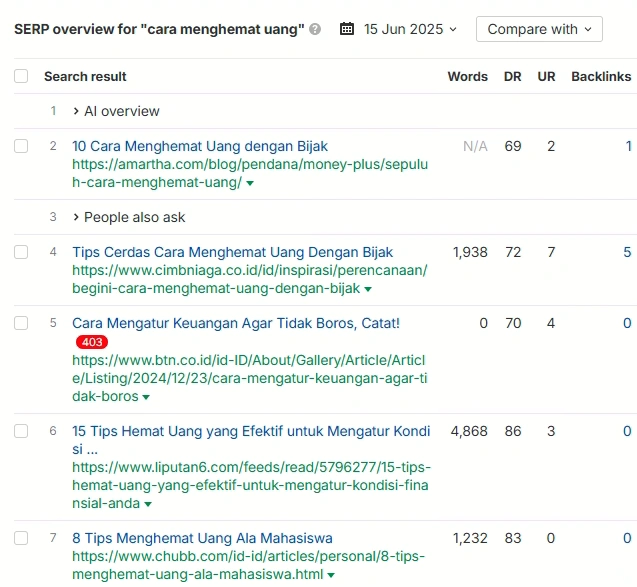Open the chubb.com green URL link
The width and height of the screenshot is (637, 587).
click(x=248, y=565)
